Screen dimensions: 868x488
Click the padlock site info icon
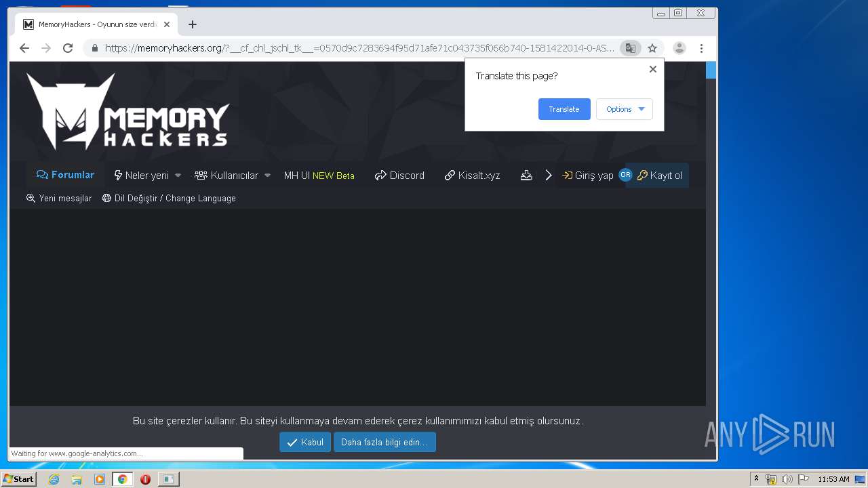tap(94, 48)
